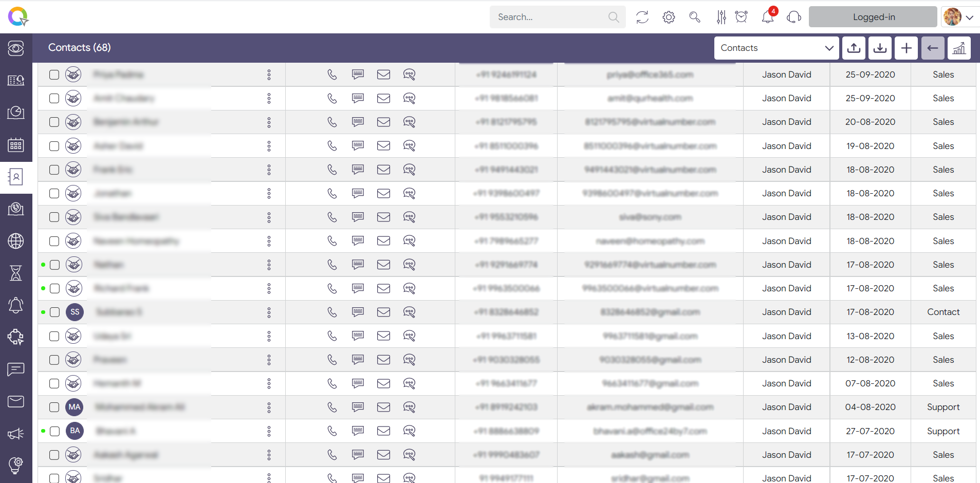
Task: Click the sync refresh icon in top bar
Action: point(642,17)
